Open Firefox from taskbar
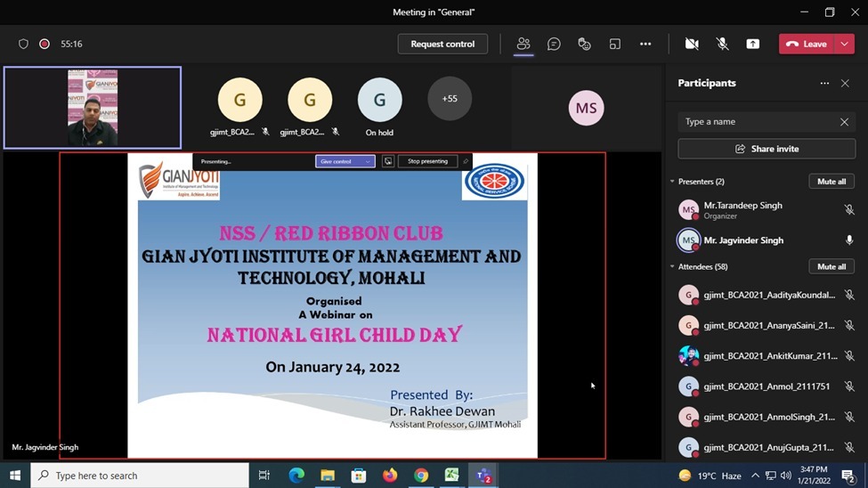868x488 pixels. click(390, 476)
